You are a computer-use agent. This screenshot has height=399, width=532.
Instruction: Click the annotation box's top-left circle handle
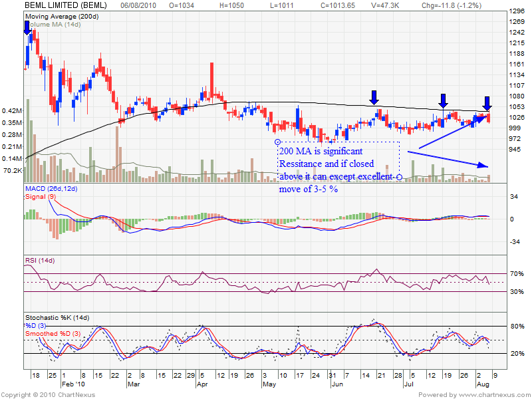click(277, 142)
